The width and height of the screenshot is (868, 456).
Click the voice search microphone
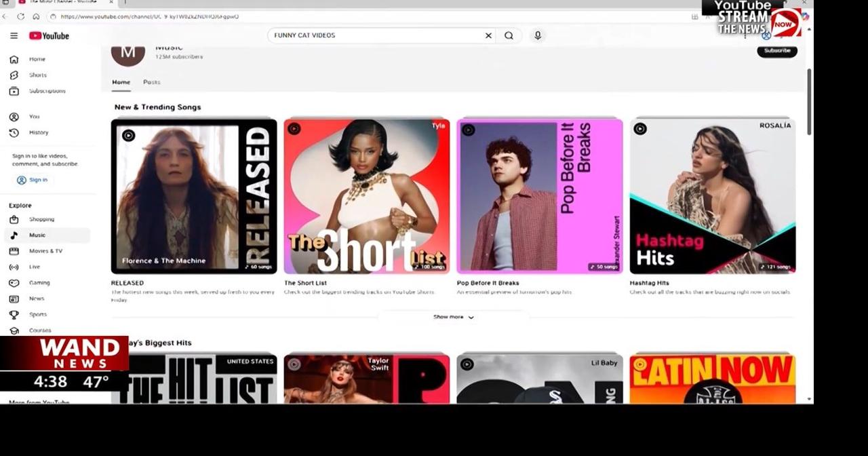(537, 35)
